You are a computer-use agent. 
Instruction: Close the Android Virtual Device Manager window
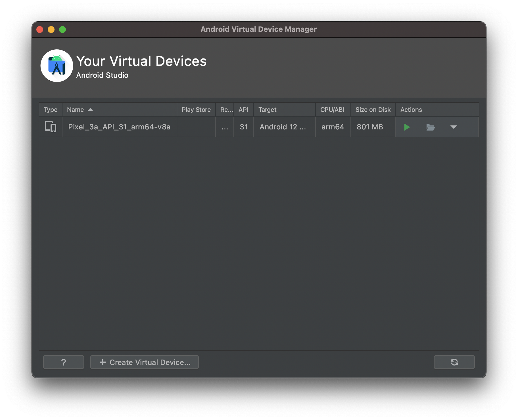coord(40,30)
